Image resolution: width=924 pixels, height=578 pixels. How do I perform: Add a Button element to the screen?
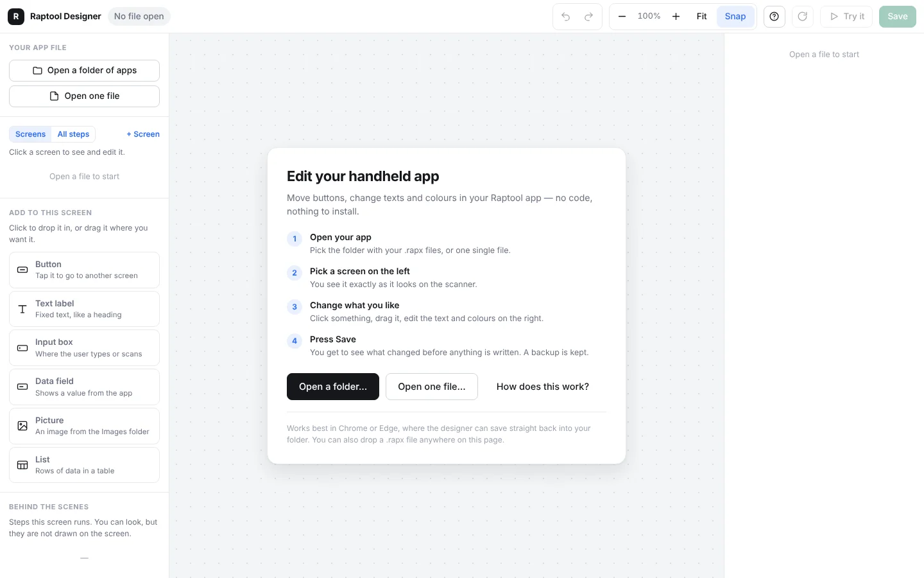84,270
